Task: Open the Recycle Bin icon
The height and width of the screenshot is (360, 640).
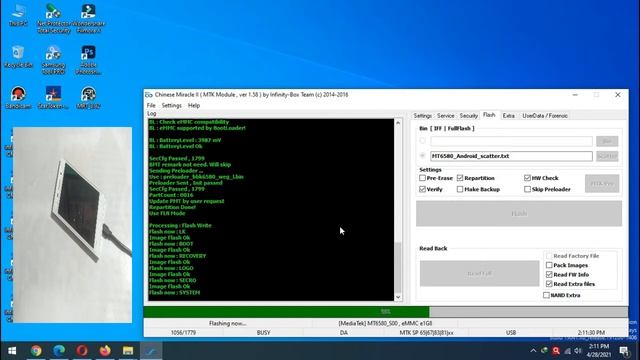Action: (18, 57)
